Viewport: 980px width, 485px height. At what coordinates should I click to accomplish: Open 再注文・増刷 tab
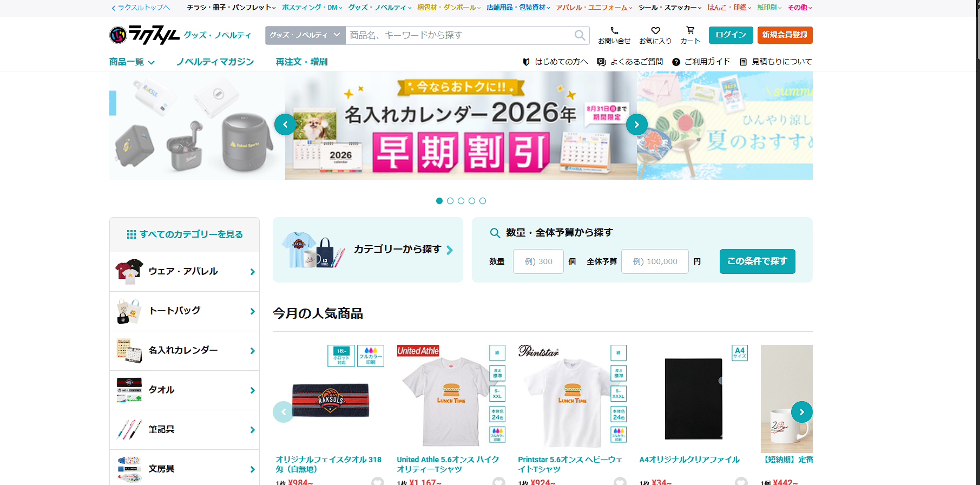301,62
